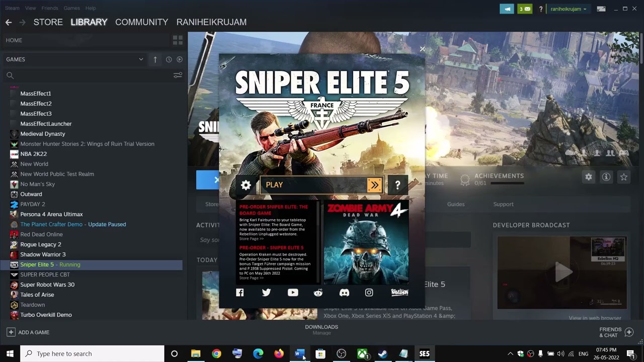644x362 pixels.
Task: Open View menu in menu bar
Action: tap(31, 8)
